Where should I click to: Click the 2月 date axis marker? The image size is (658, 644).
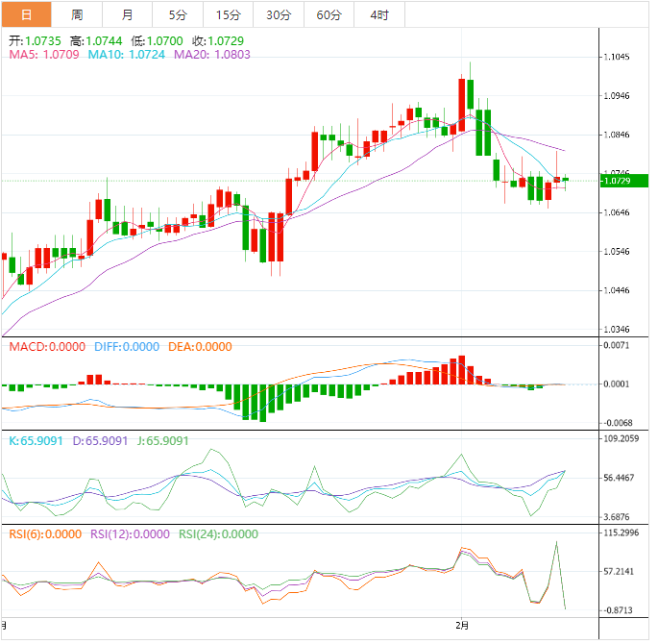click(463, 625)
